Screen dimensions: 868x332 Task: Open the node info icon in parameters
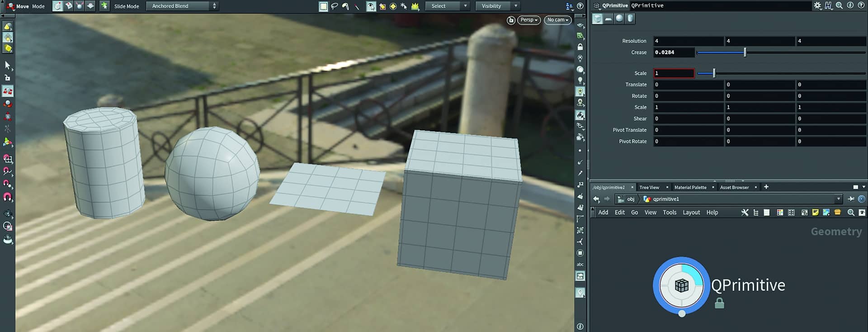[x=850, y=5]
